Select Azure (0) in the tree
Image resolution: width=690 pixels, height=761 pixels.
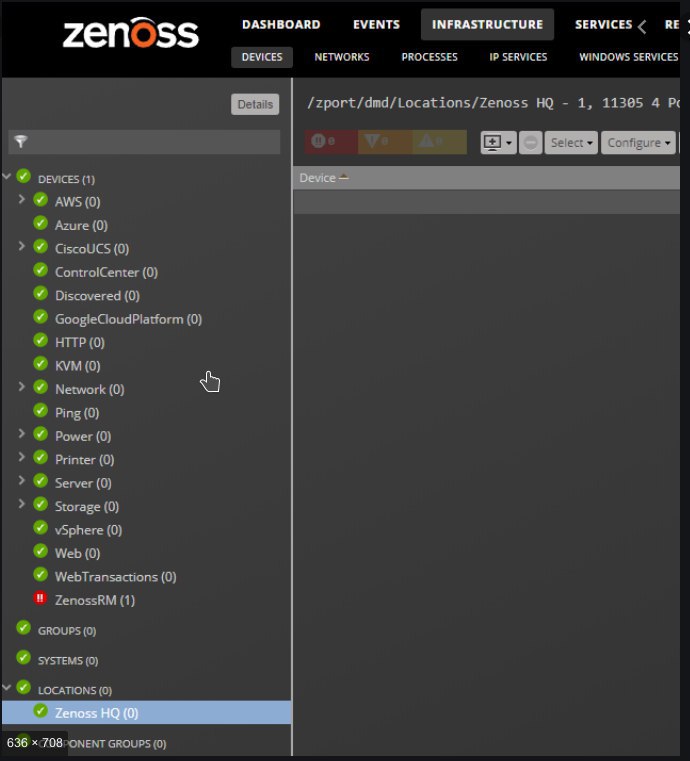[x=82, y=226]
